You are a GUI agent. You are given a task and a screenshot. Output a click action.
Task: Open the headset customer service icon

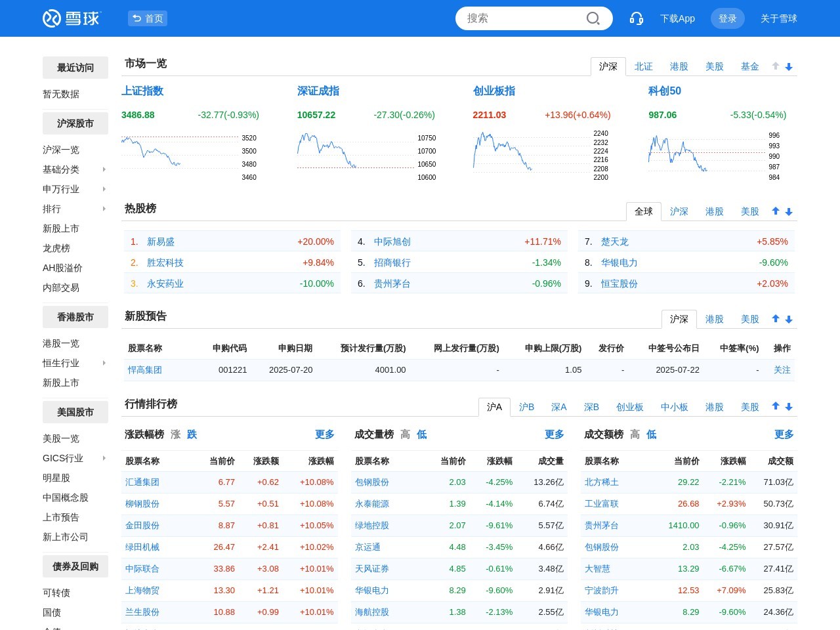tap(635, 18)
